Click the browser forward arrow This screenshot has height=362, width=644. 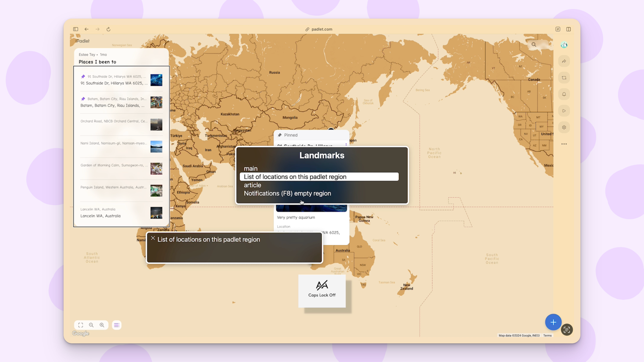97,29
